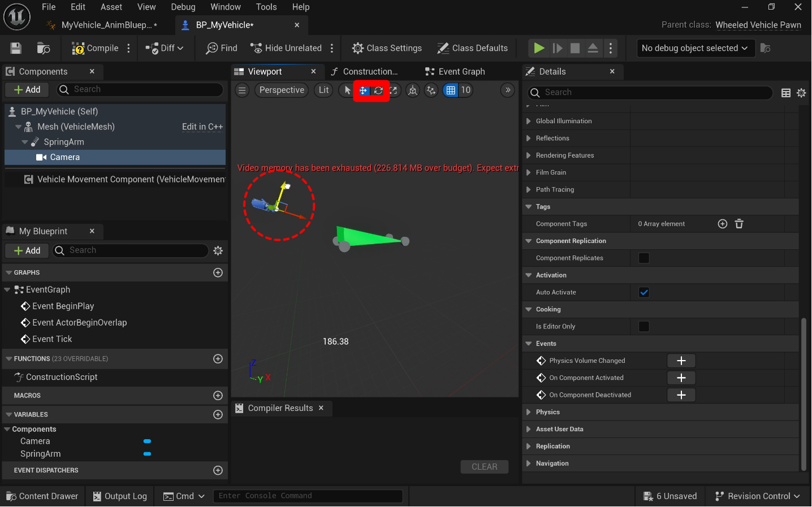Select Event BeginPlay in the graph list
Image resolution: width=812 pixels, height=507 pixels.
click(x=57, y=306)
